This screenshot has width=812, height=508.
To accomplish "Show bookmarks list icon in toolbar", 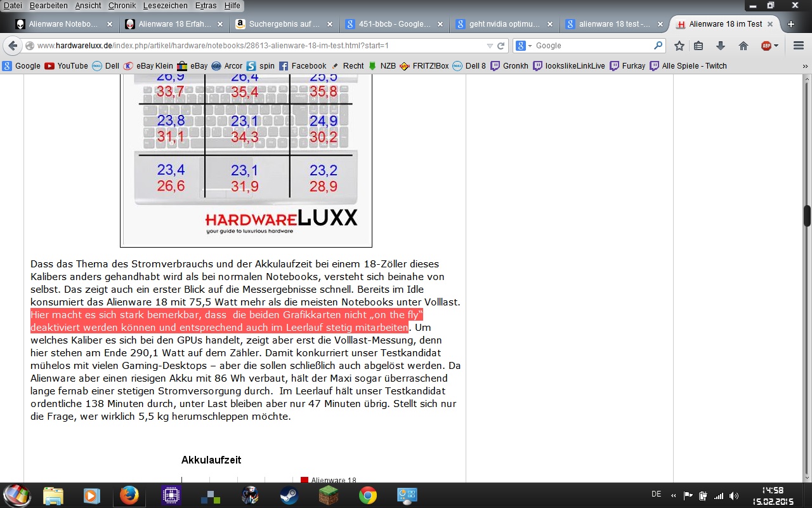I will 698,46.
